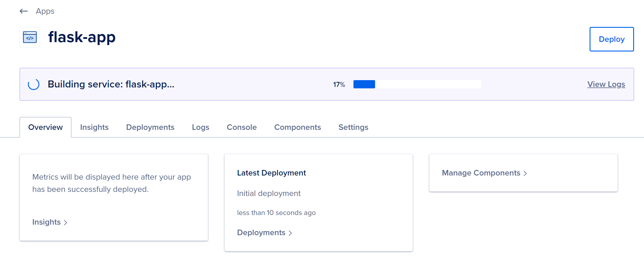
Task: Open the Settings tab
Action: (x=353, y=127)
